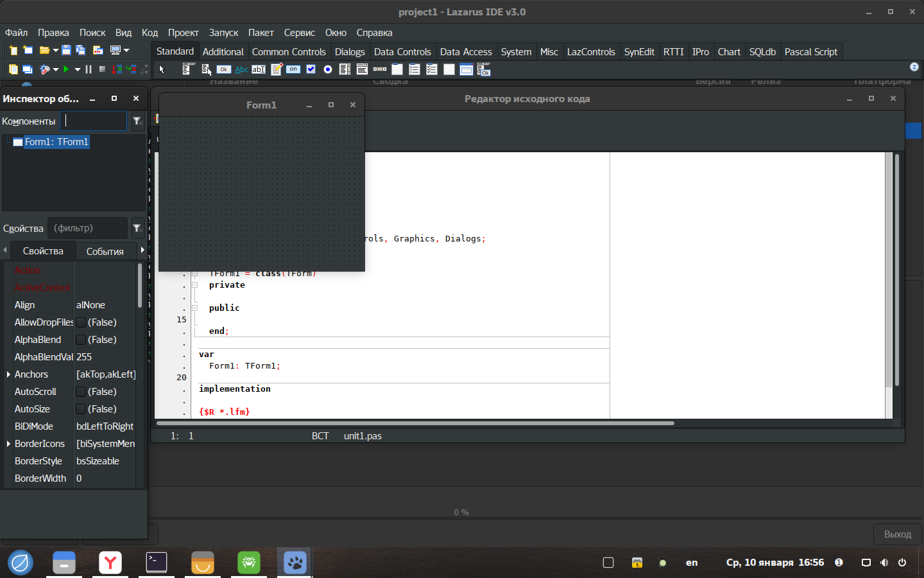This screenshot has width=924, height=578.
Task: Open the Проект menu
Action: pos(183,33)
